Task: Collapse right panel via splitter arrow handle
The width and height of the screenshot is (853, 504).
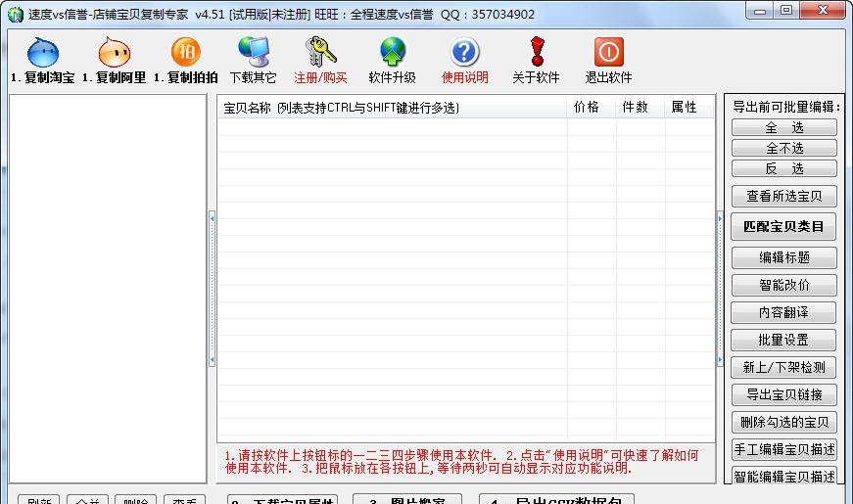Action: 720,289
